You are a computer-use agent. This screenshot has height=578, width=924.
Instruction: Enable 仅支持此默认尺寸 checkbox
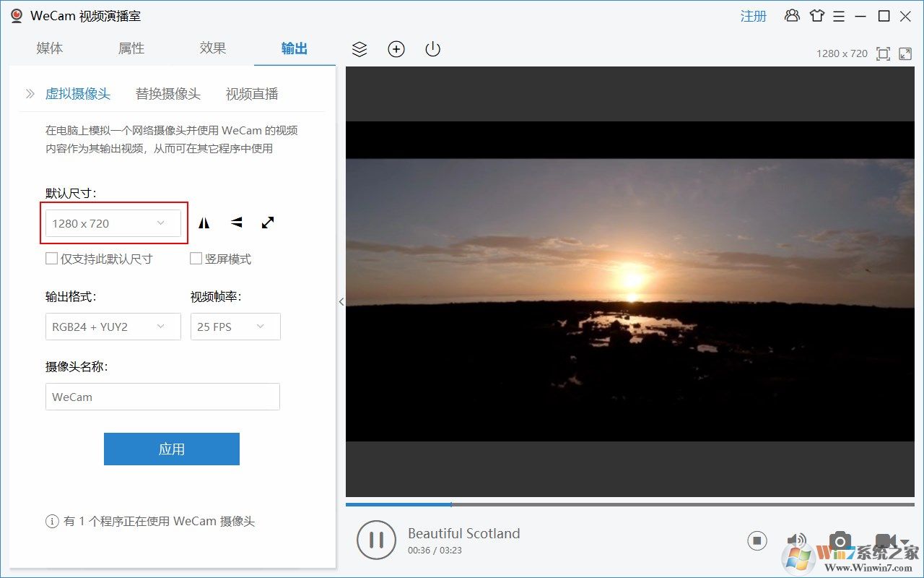point(51,258)
